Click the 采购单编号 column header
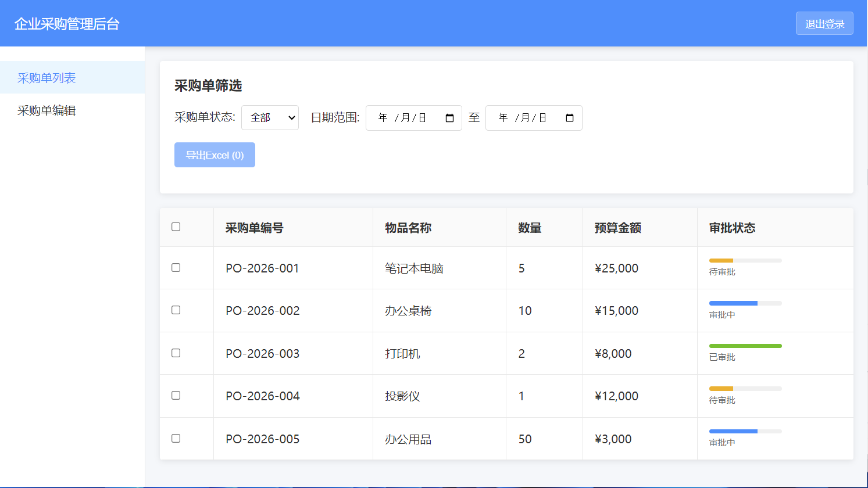This screenshot has width=868, height=488. point(255,228)
